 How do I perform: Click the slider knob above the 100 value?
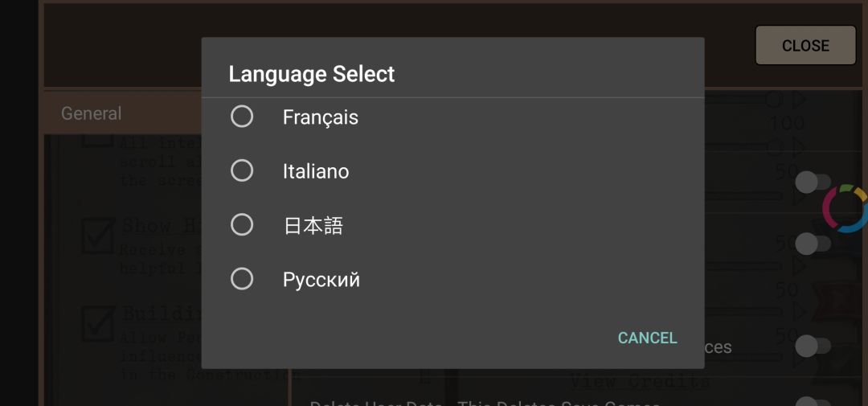[x=773, y=100]
